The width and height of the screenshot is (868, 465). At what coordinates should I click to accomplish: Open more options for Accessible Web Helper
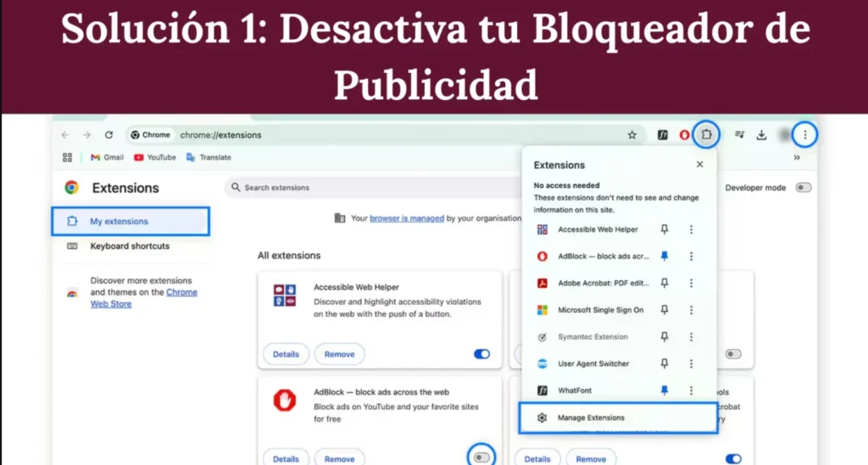point(691,230)
